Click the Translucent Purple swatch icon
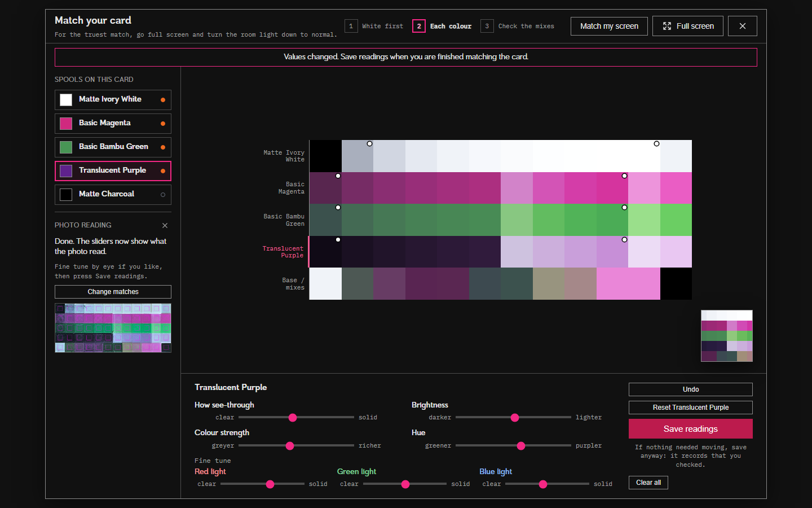The height and width of the screenshot is (508, 812). (x=66, y=171)
